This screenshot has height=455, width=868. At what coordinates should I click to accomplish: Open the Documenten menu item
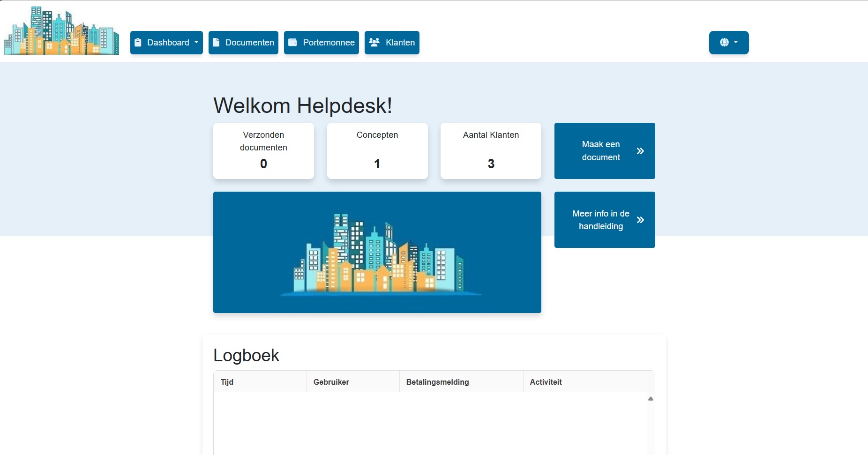coord(243,43)
